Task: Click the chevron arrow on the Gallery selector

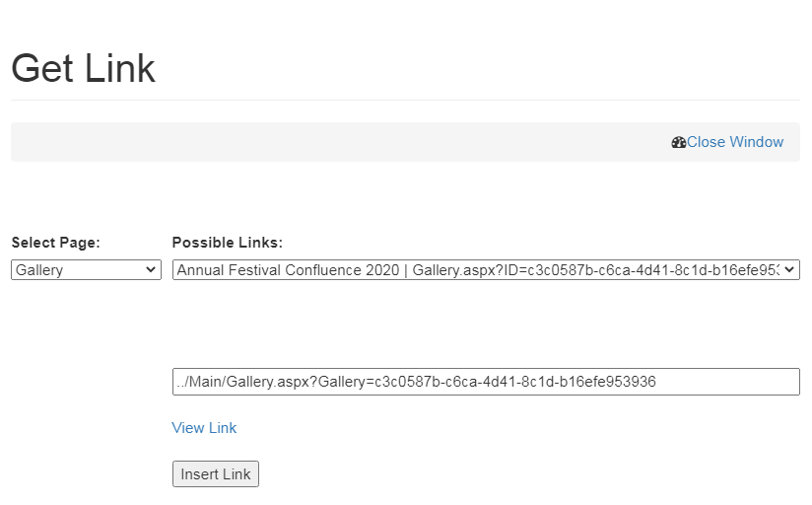Action: (x=151, y=270)
